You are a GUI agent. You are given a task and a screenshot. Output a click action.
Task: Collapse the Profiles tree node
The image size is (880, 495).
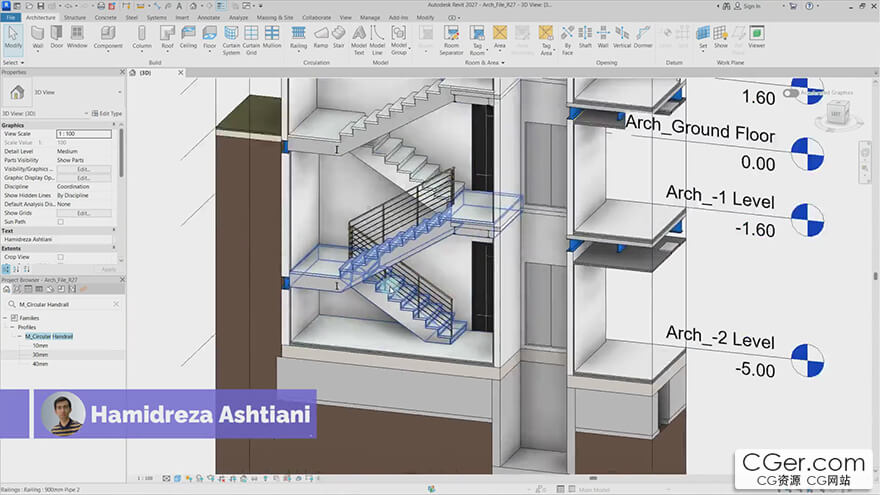[12, 327]
